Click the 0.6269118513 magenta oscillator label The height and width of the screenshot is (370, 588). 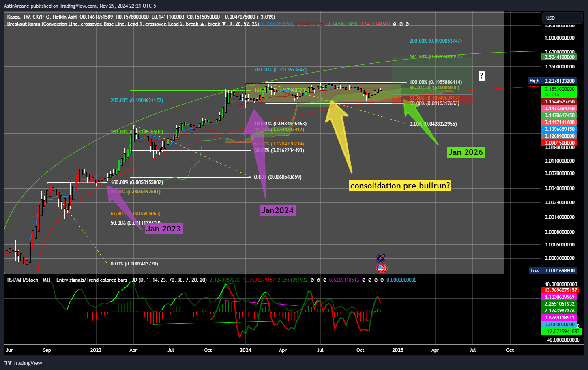(559, 318)
